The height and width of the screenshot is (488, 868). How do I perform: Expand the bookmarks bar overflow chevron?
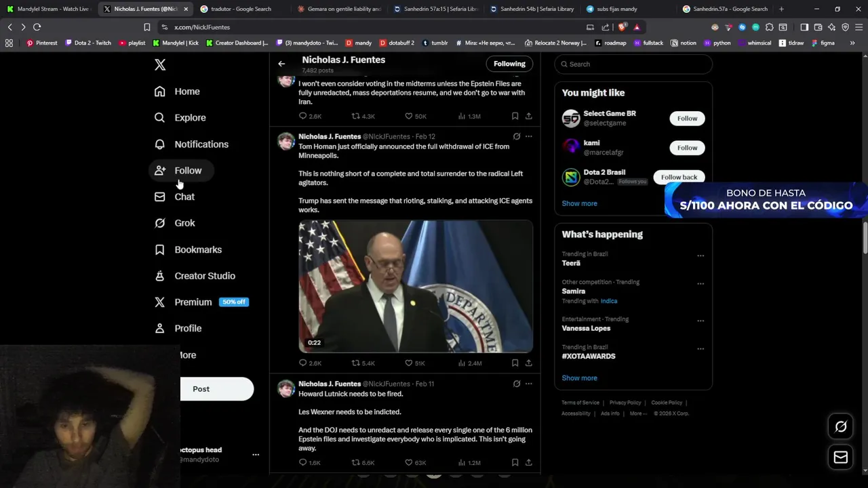[852, 43]
